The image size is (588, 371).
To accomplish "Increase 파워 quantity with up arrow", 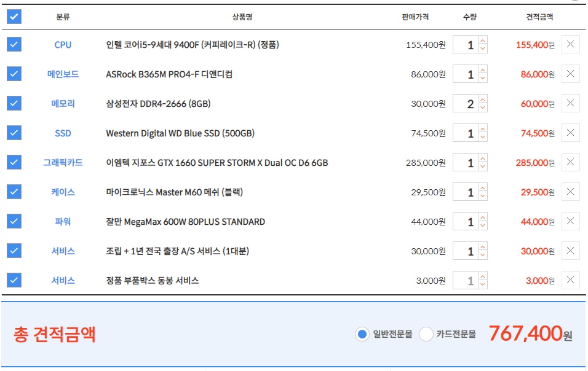I will click(x=483, y=217).
